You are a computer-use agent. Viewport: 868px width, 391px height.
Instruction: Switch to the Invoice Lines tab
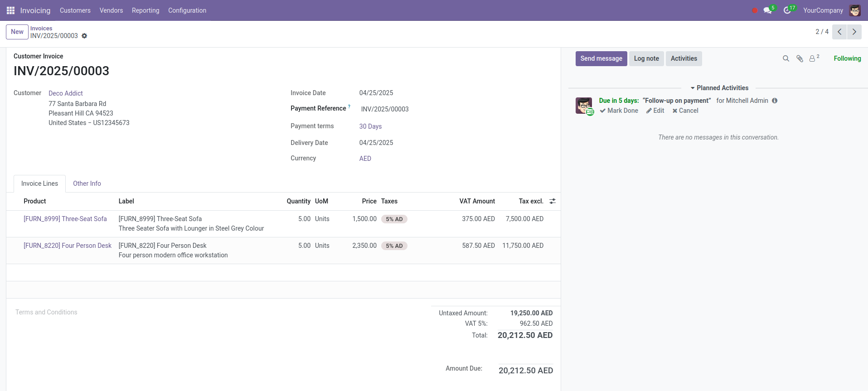pos(39,183)
